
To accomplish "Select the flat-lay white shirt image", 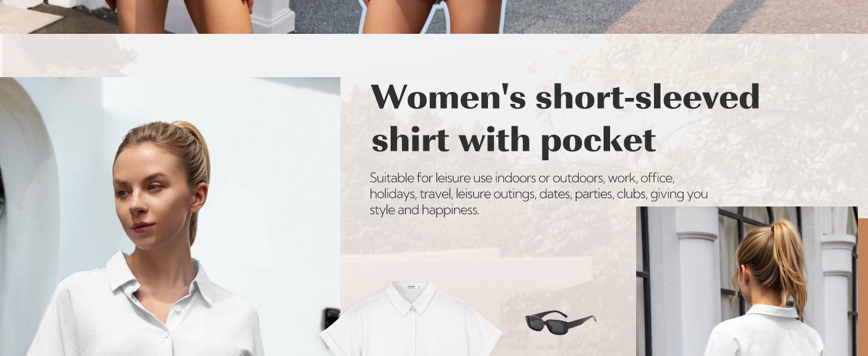I will [x=411, y=319].
